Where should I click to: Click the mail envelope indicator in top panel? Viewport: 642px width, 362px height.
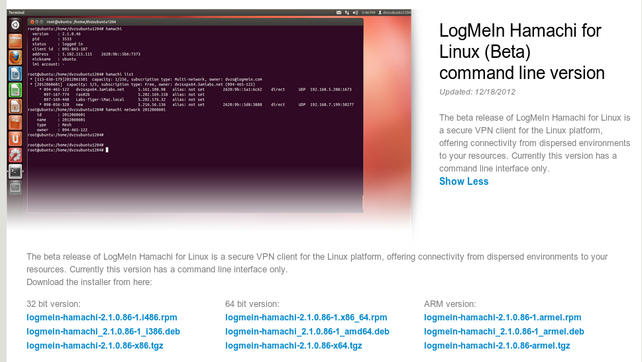[x=339, y=13]
